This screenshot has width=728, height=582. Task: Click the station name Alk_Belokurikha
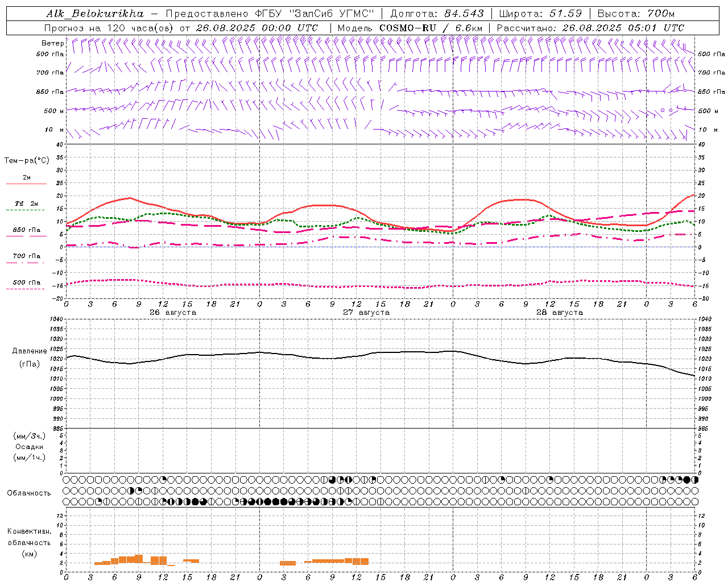click(95, 14)
